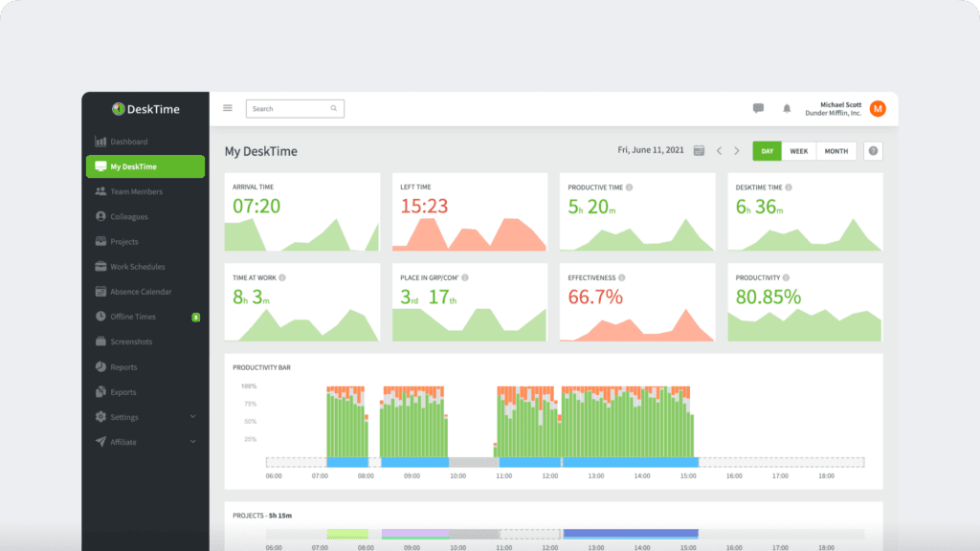This screenshot has height=551, width=980.
Task: Switch to the Day view
Action: point(768,151)
